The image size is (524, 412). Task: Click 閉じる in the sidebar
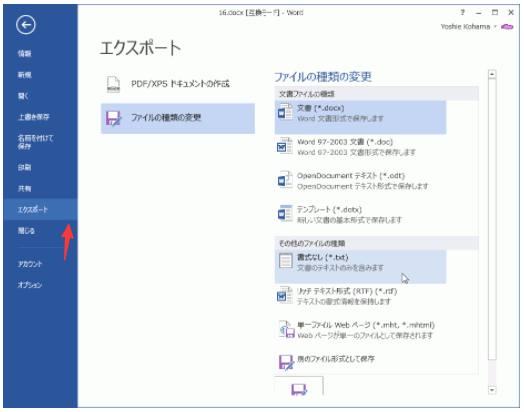[26, 231]
